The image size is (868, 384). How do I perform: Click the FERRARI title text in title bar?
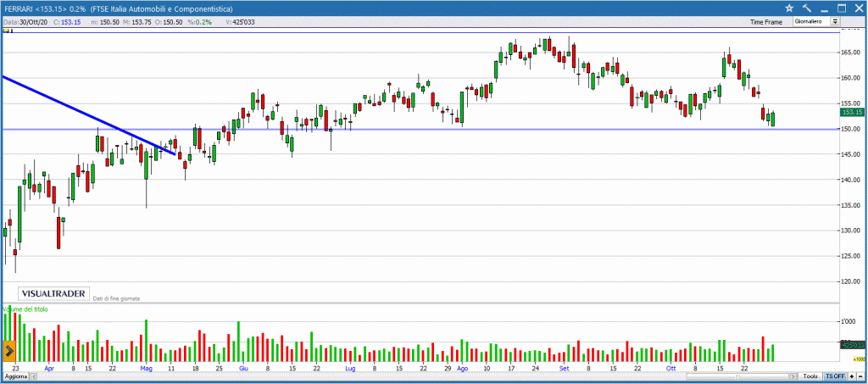coord(19,9)
